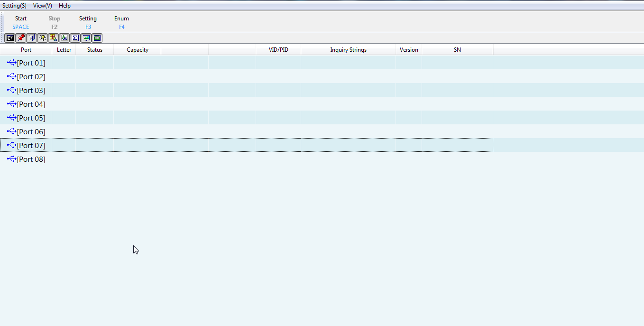
Task: Click the Letter column header
Action: pyautogui.click(x=64, y=50)
